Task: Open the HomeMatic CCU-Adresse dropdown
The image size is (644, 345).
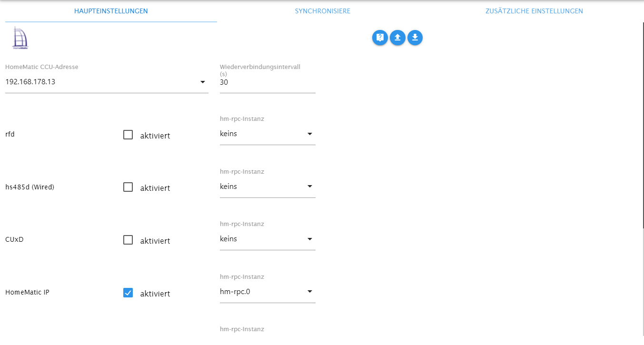Action: (x=107, y=82)
